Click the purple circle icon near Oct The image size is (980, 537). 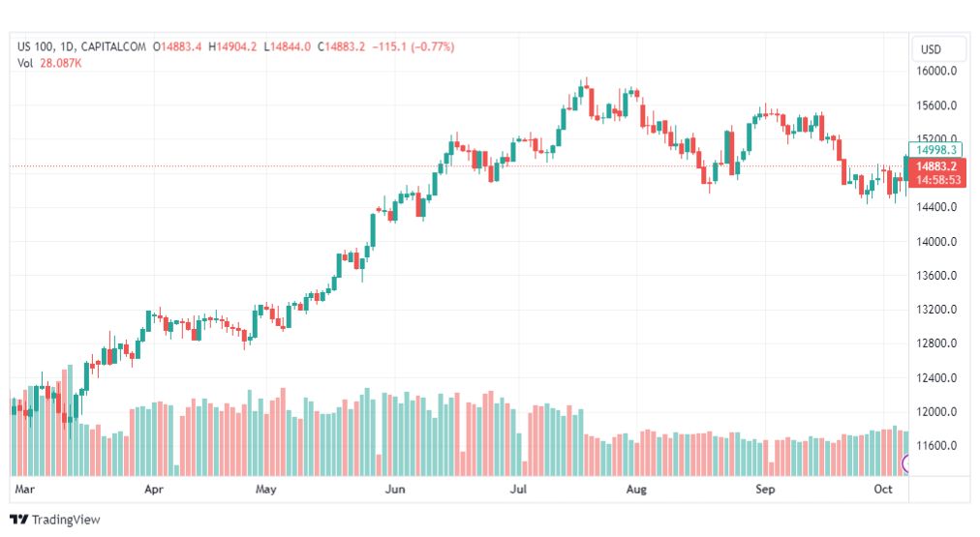[906, 464]
